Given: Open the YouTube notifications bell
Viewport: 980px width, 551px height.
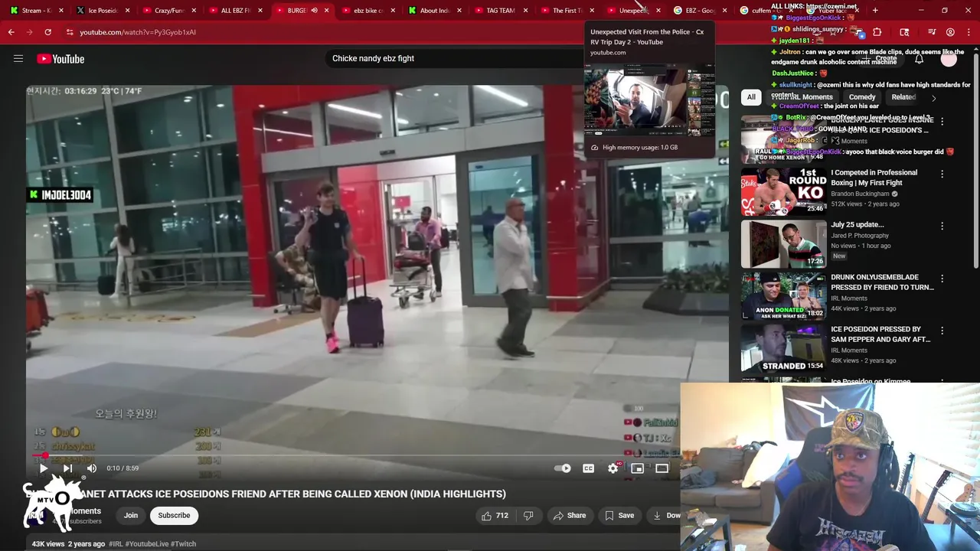Looking at the screenshot, I should pos(919,59).
